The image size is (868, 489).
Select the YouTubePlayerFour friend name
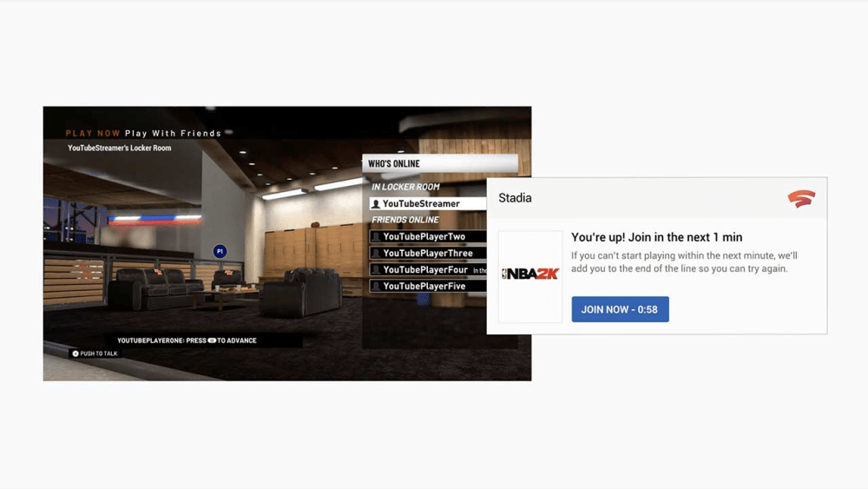(x=425, y=270)
